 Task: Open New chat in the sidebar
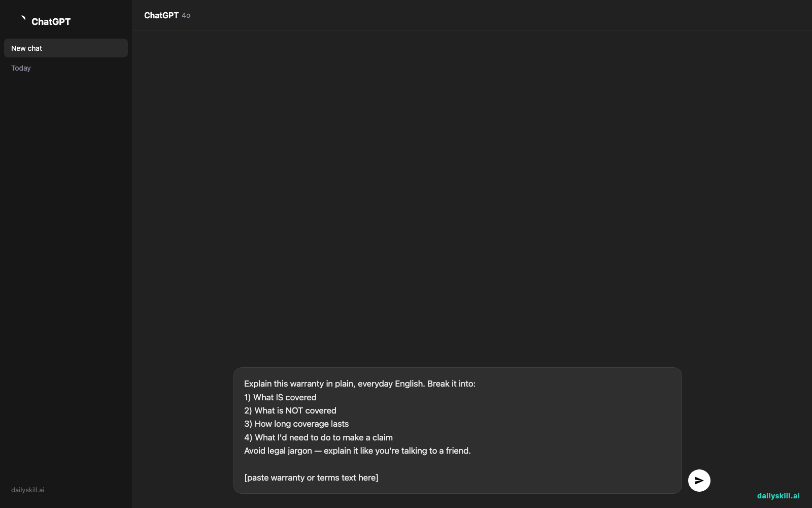pos(66,48)
